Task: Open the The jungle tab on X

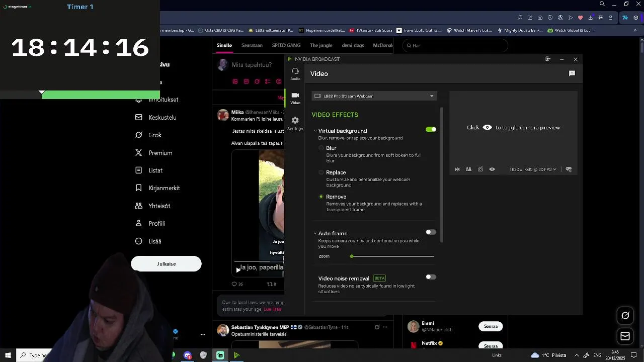Action: pos(321,45)
